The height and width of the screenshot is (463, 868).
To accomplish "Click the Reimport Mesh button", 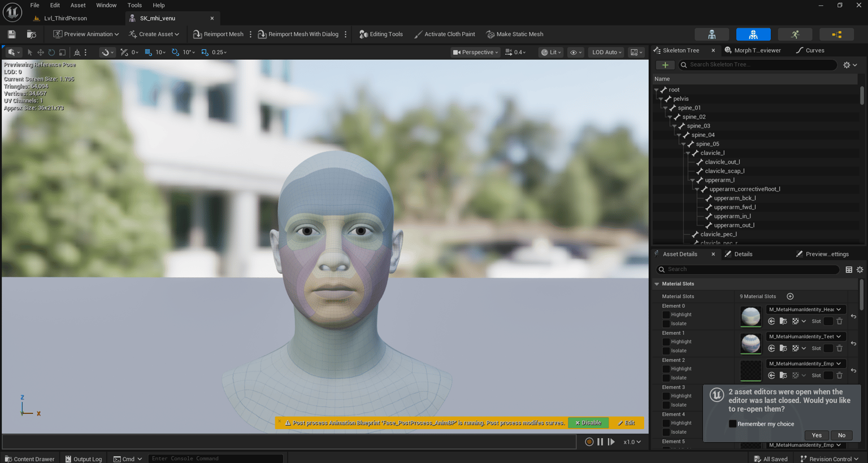I will click(218, 34).
